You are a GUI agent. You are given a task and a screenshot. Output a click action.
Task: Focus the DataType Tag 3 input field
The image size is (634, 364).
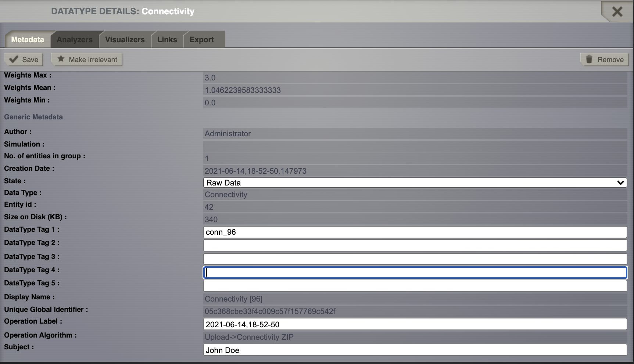[415, 259]
